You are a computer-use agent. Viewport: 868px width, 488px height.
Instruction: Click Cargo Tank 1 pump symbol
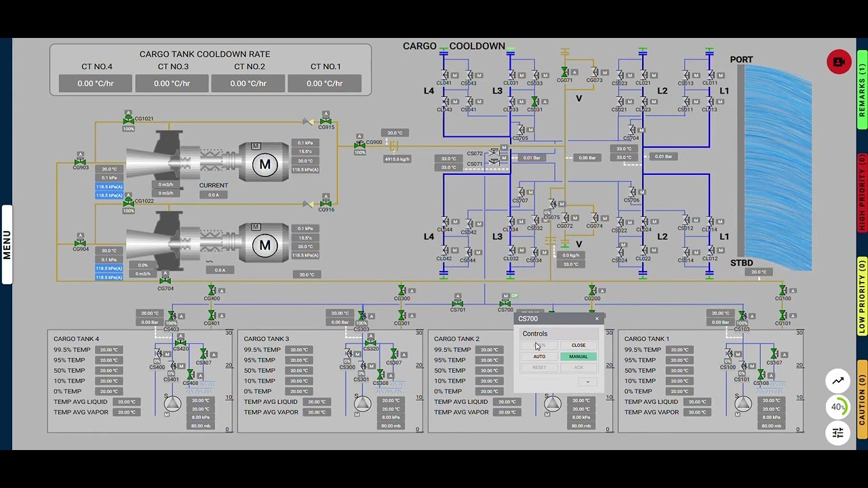(743, 403)
